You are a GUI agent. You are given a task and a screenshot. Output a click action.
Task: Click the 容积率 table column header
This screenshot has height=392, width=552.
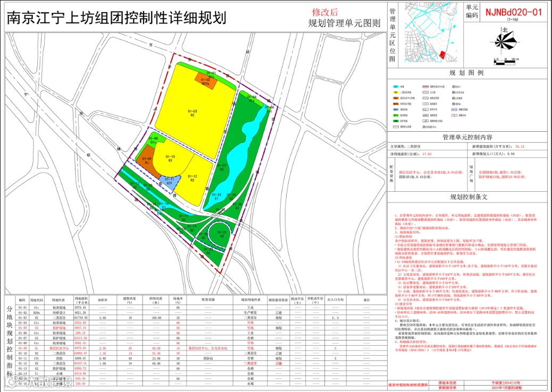pyautogui.click(x=103, y=300)
